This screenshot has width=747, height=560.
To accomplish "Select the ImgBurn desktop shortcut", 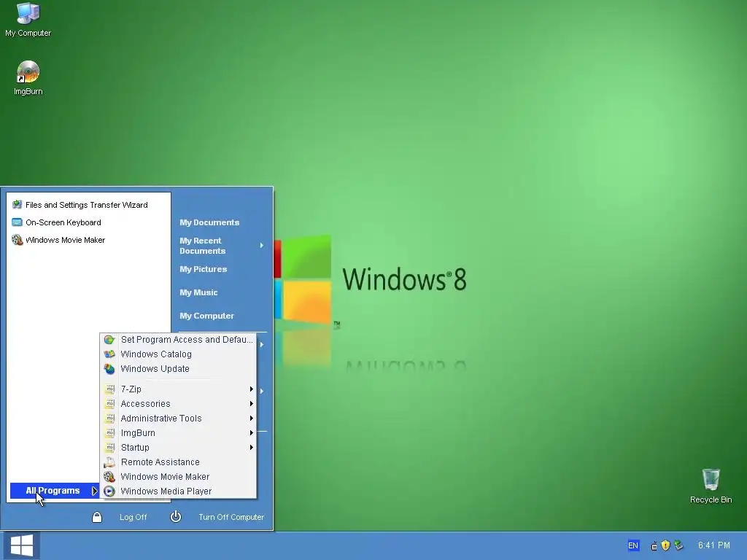I will (x=28, y=72).
